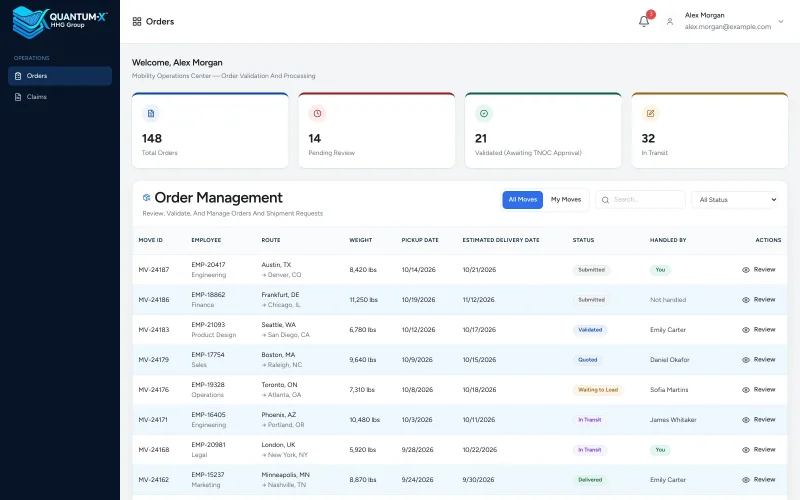Click the In Transit edit icon
Image resolution: width=800 pixels, height=500 pixels.
click(x=651, y=113)
